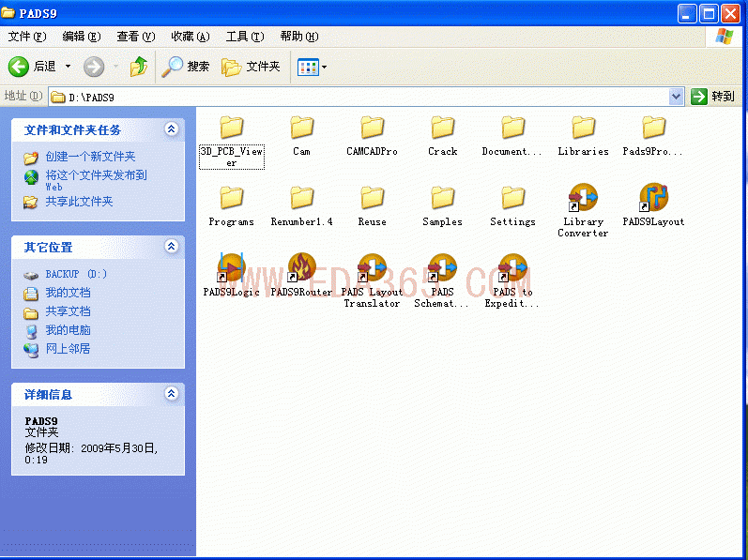Minimize the PADS9 window
The image size is (748, 560).
(686, 14)
